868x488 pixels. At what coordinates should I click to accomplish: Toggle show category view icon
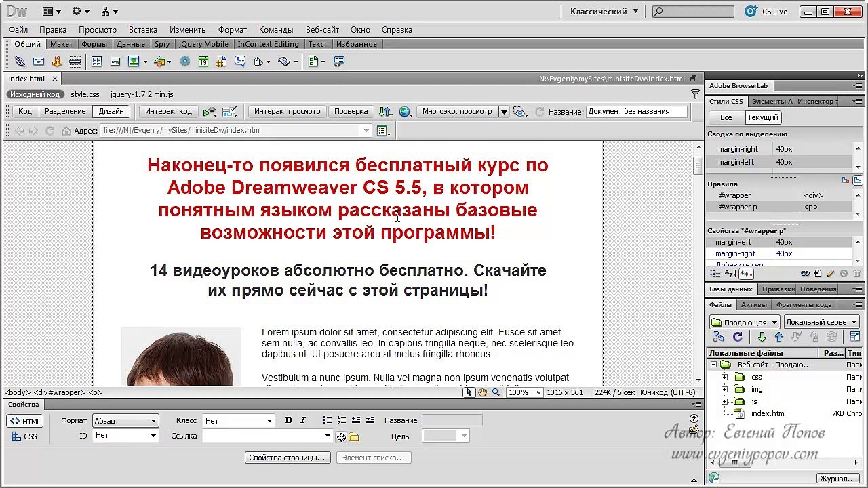(715, 274)
